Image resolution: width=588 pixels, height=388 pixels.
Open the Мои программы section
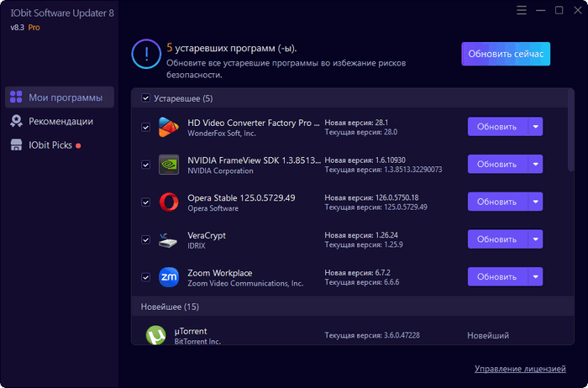coord(60,97)
